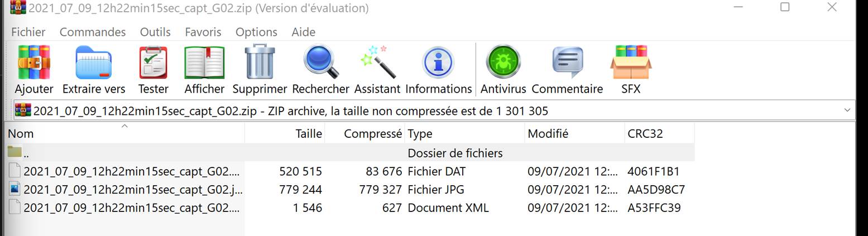Show archive Informations
This screenshot has width=868, height=236.
pyautogui.click(x=438, y=62)
